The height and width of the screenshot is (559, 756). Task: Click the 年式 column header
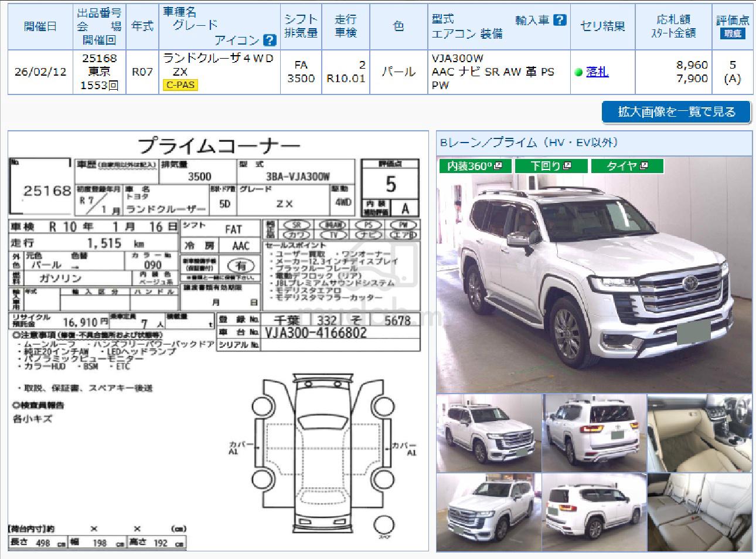(x=142, y=26)
